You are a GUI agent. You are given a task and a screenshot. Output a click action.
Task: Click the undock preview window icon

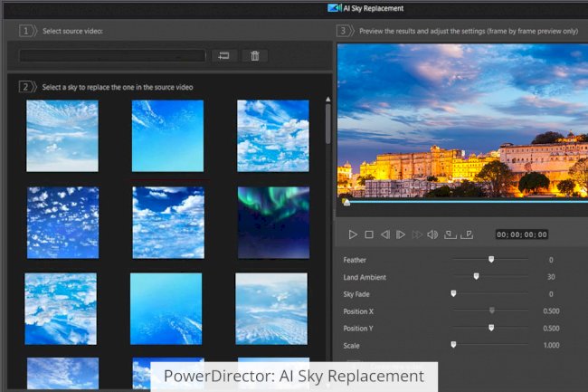pos(467,234)
